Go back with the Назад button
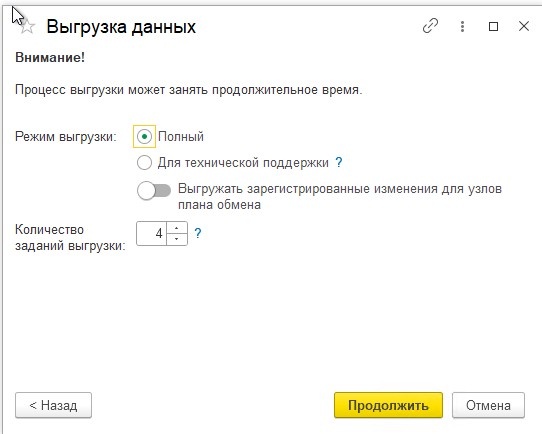The height and width of the screenshot is (434, 542). 53,405
